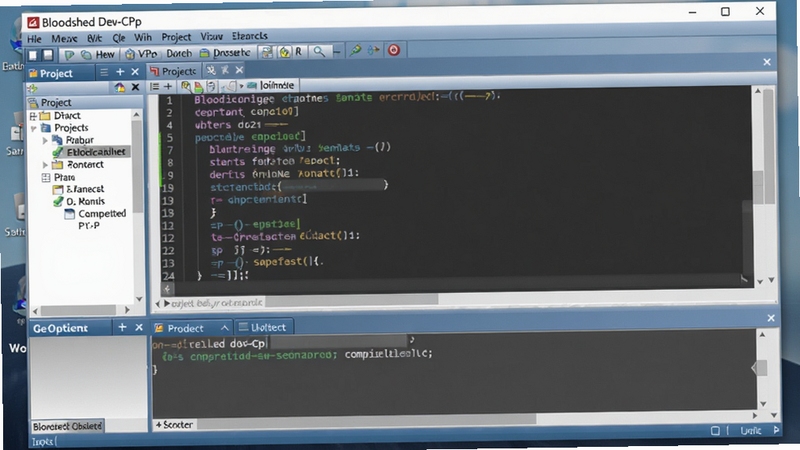Click the chevron up beside the Prodect tab
Viewport: 800px width, 450px height.
pos(224,328)
